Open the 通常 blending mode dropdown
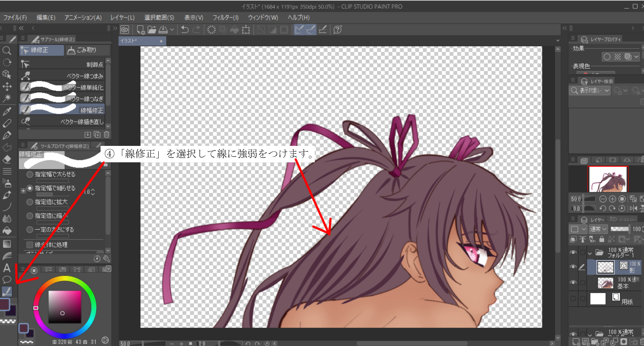 (x=598, y=229)
